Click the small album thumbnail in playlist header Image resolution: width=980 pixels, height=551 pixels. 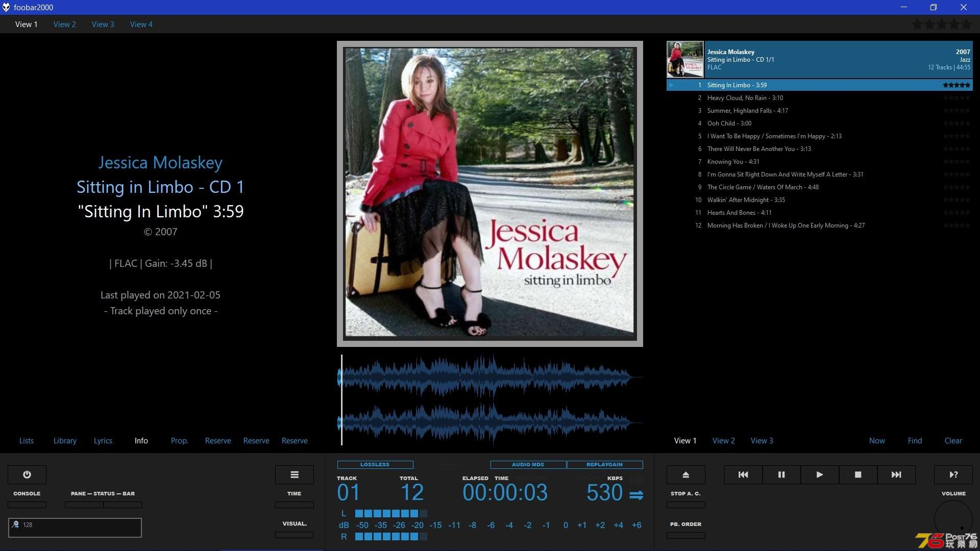click(x=685, y=59)
